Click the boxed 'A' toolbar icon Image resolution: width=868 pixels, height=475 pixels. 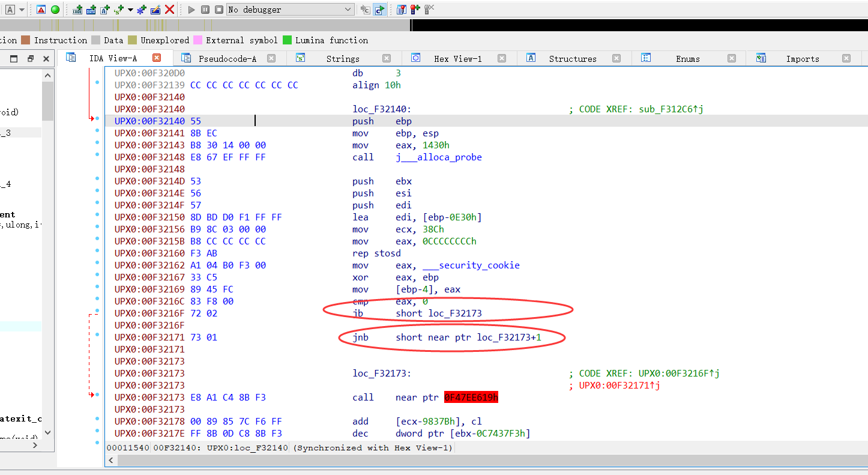tap(10, 10)
